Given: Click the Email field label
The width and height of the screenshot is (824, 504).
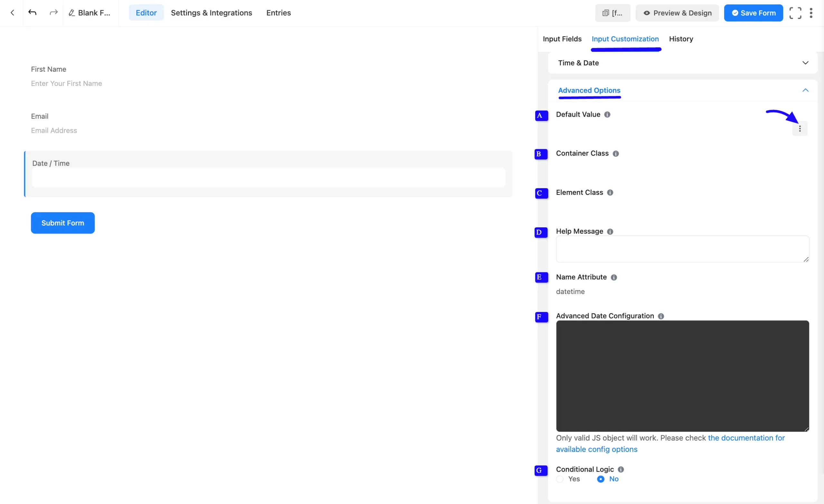Looking at the screenshot, I should 40,116.
